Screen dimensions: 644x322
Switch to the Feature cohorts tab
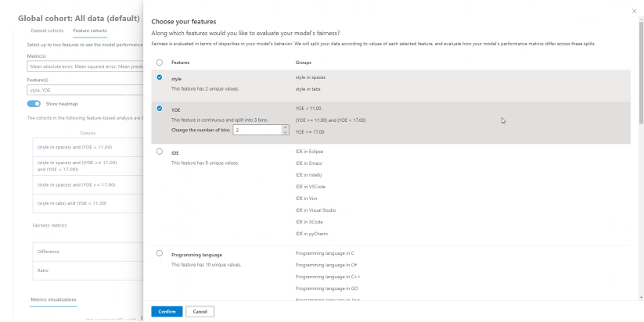[90, 30]
